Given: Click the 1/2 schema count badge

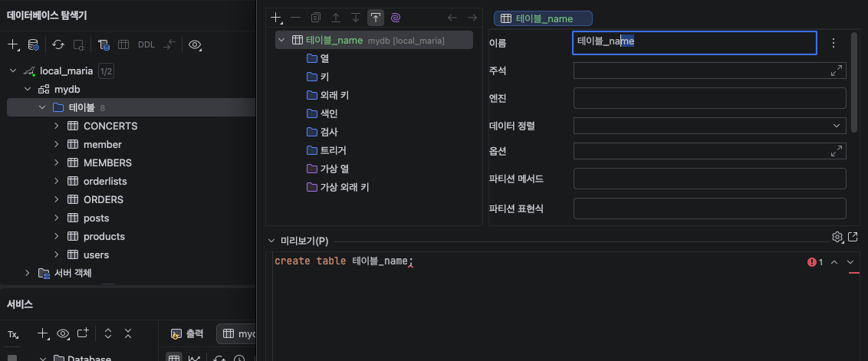Looking at the screenshot, I should pos(106,71).
